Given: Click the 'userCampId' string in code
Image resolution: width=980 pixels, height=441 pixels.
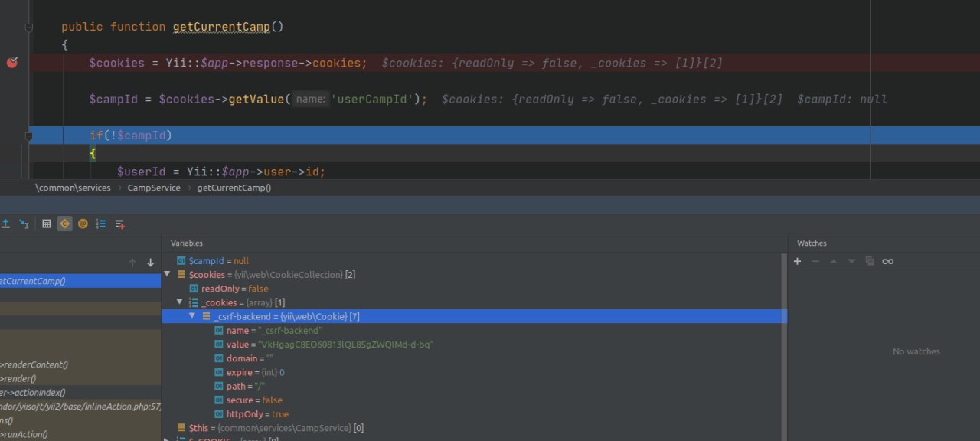Looking at the screenshot, I should point(371,100).
